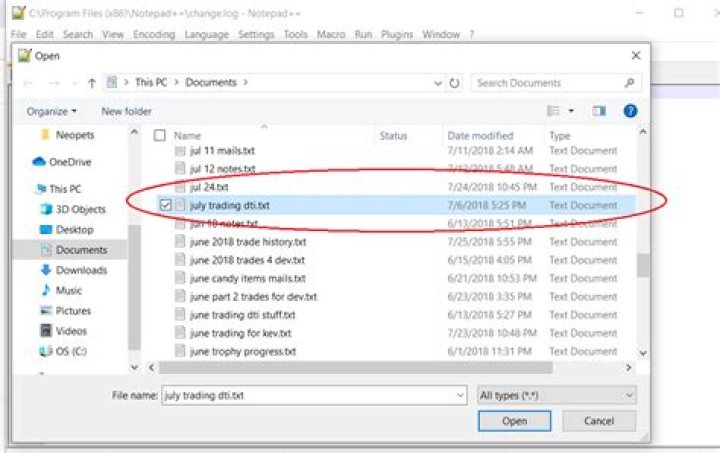Click This PC in the breadcrumb path
The width and height of the screenshot is (720, 453).
pyautogui.click(x=151, y=83)
